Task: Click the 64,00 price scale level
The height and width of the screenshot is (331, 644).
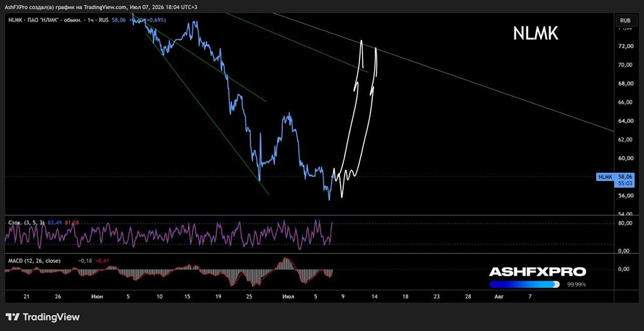Action: pyautogui.click(x=625, y=120)
